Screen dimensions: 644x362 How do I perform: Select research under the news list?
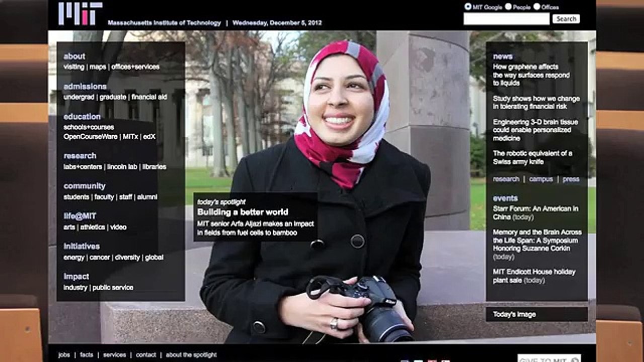[x=506, y=179]
